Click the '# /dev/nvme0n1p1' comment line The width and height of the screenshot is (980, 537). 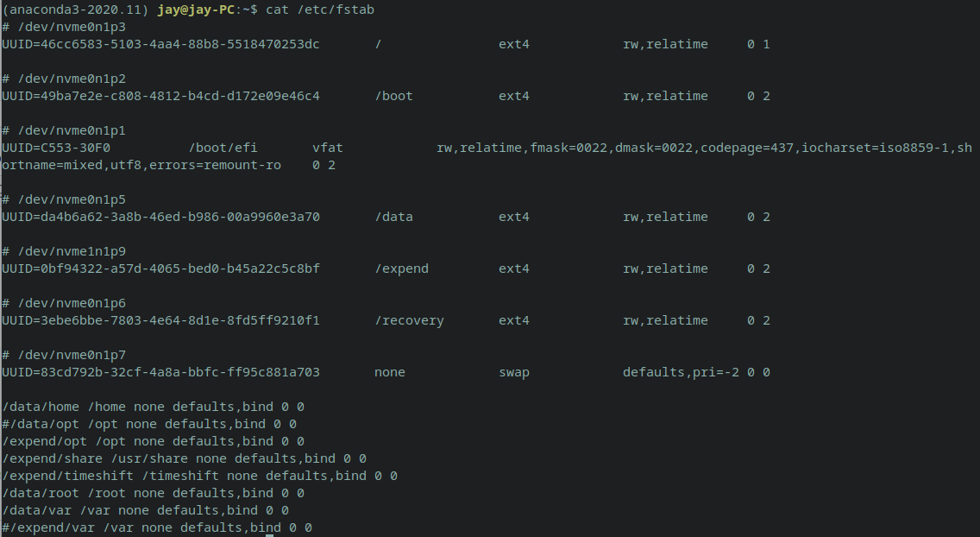point(64,130)
